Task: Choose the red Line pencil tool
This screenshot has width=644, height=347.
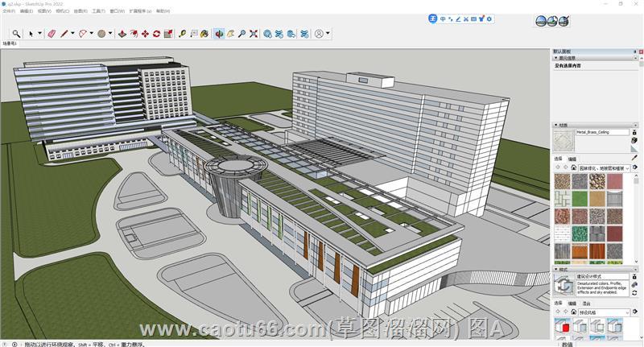Action: pos(64,34)
